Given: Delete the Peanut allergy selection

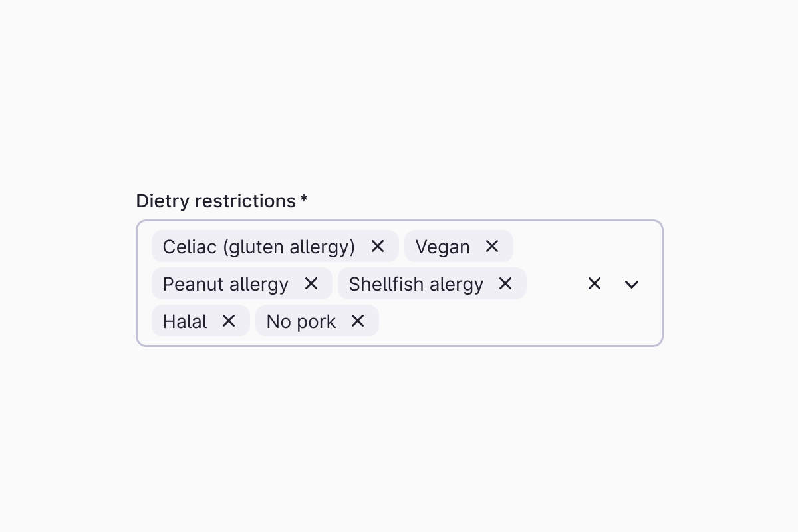Looking at the screenshot, I should (311, 284).
